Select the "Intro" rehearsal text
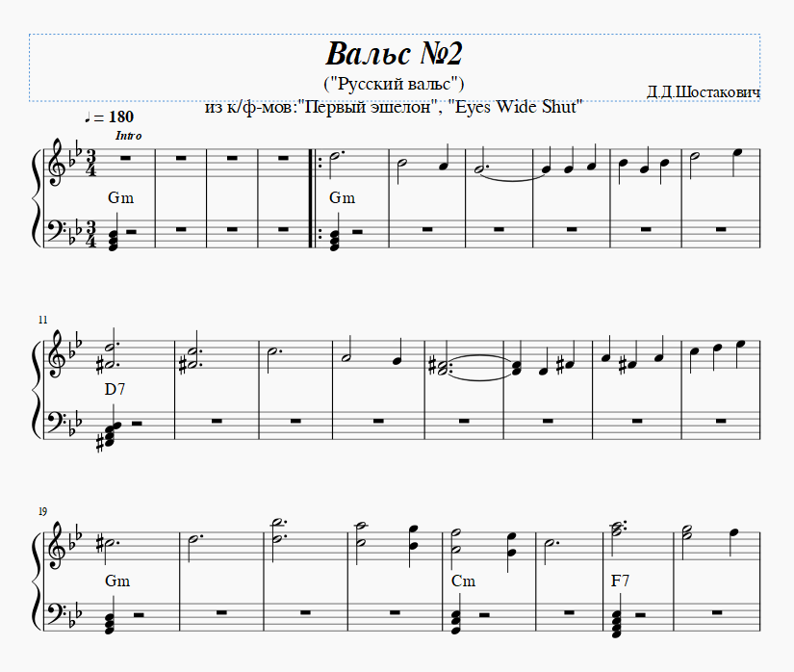Image resolution: width=794 pixels, height=672 pixels. 129,136
